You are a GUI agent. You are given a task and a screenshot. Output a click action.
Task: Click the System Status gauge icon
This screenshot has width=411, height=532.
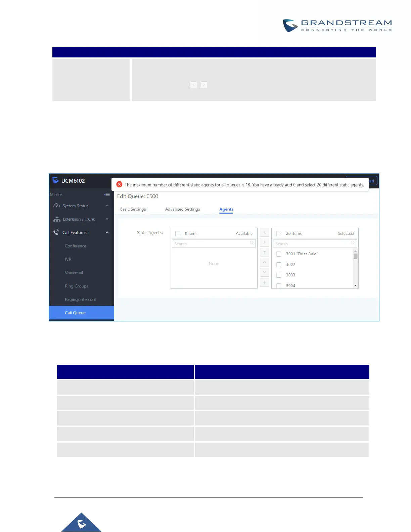click(57, 206)
